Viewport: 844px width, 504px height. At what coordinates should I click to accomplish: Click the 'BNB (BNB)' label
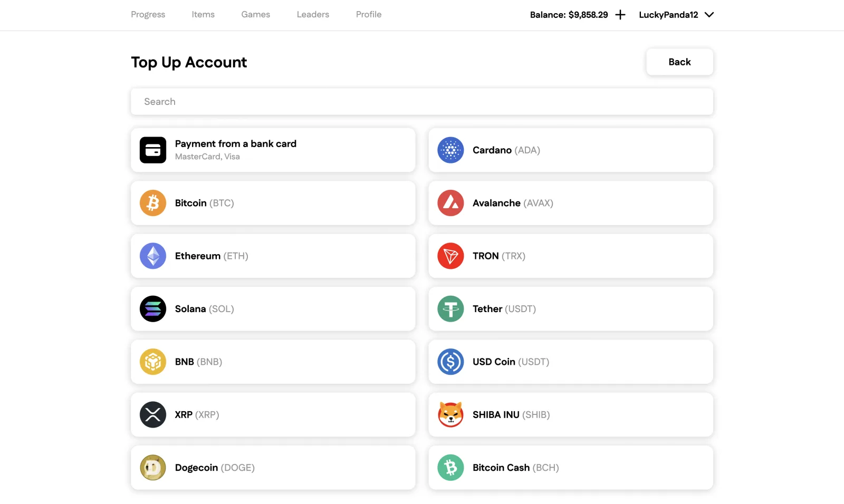pos(199,362)
